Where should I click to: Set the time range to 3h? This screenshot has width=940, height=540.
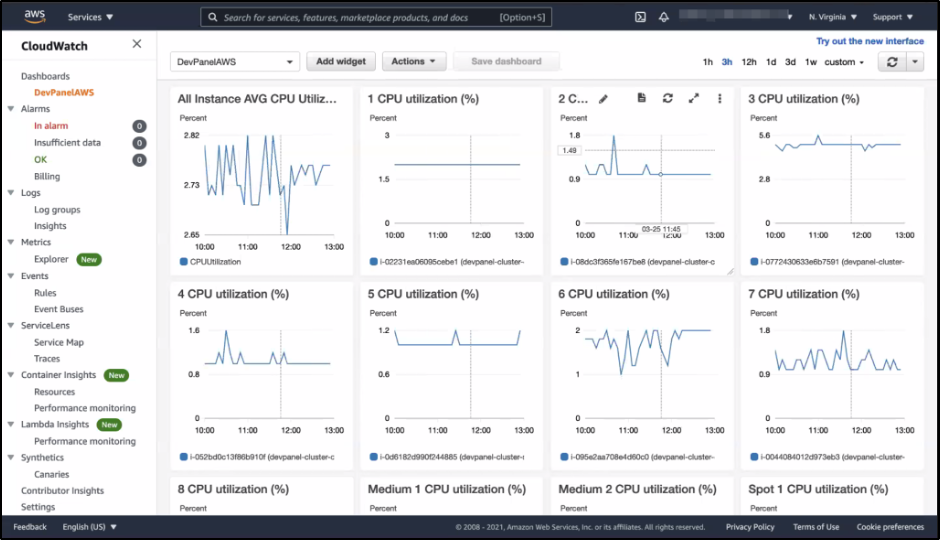(727, 62)
